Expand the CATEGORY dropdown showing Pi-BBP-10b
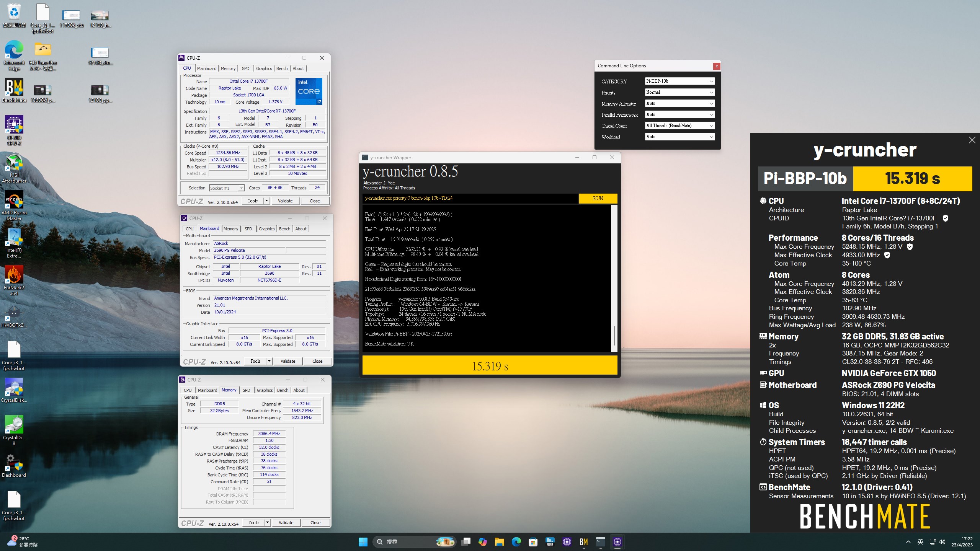 pos(680,81)
